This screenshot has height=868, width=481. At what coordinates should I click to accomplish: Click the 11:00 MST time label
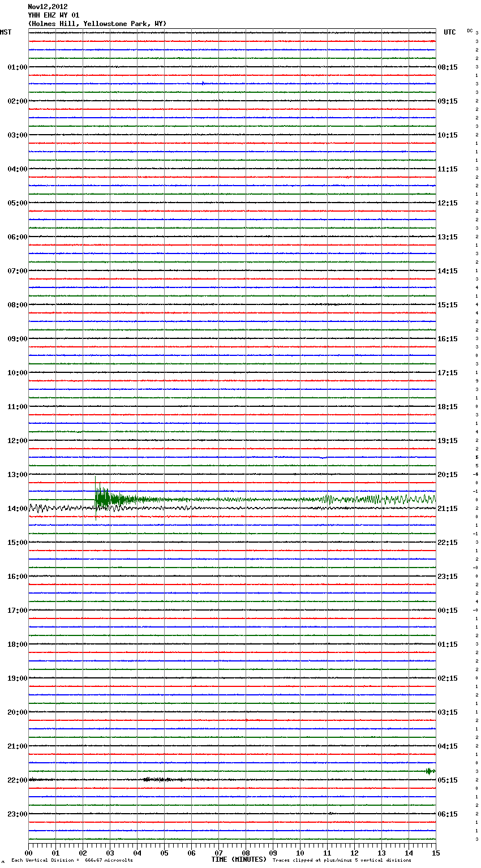point(18,407)
